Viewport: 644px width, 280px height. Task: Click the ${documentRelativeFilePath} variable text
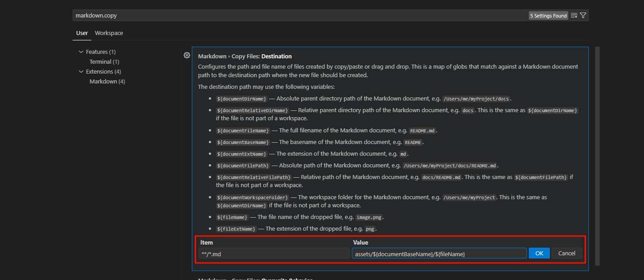coord(254,177)
